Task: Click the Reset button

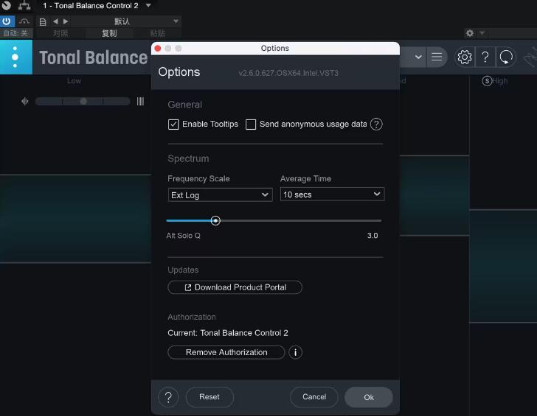Action: [210, 397]
